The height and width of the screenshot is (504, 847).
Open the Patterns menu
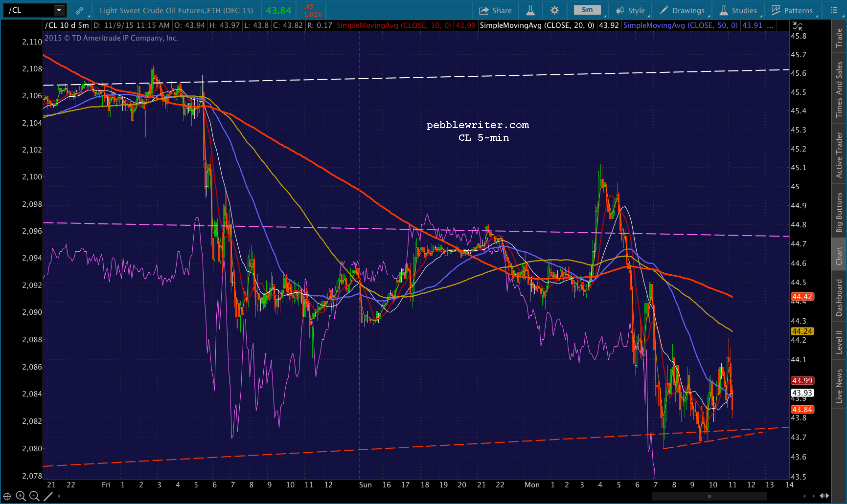pyautogui.click(x=792, y=10)
